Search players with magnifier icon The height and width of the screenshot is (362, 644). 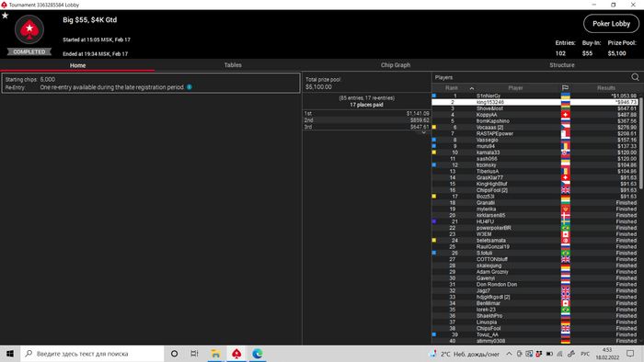(x=635, y=77)
